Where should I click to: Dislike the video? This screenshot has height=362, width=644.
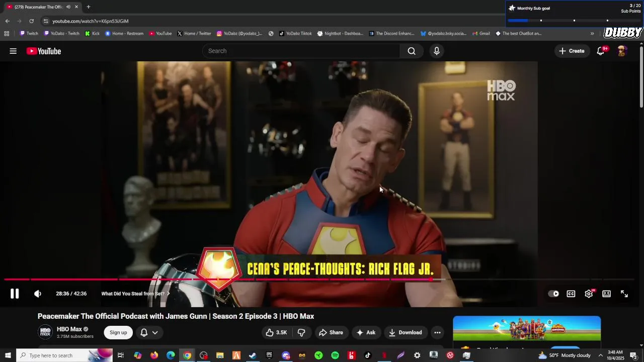301,332
